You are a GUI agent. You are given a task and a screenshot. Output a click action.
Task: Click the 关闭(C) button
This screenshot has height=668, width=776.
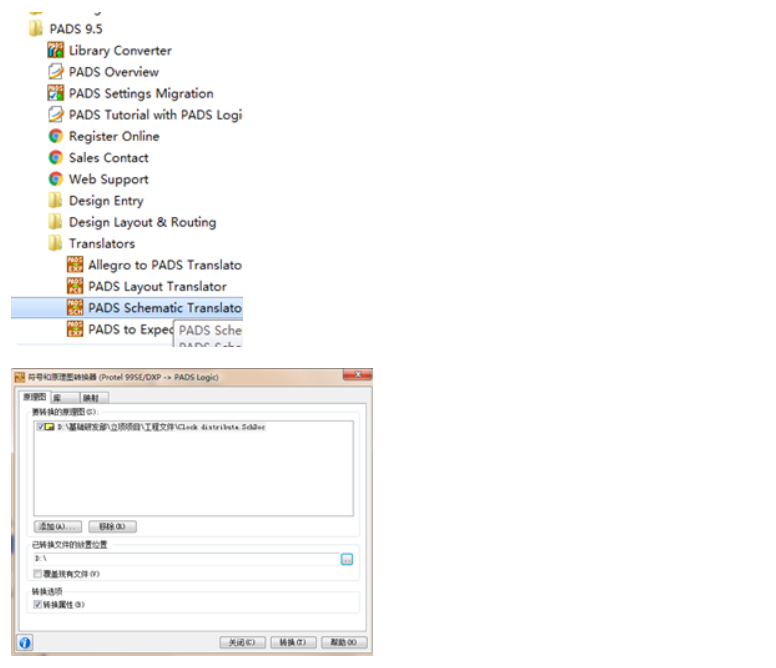[x=242, y=642]
